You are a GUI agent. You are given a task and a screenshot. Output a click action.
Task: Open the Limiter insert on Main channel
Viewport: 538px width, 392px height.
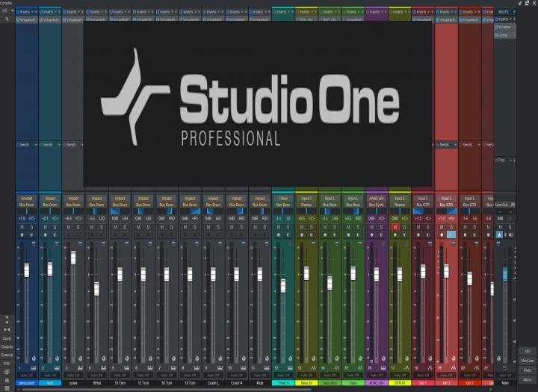[x=505, y=35]
